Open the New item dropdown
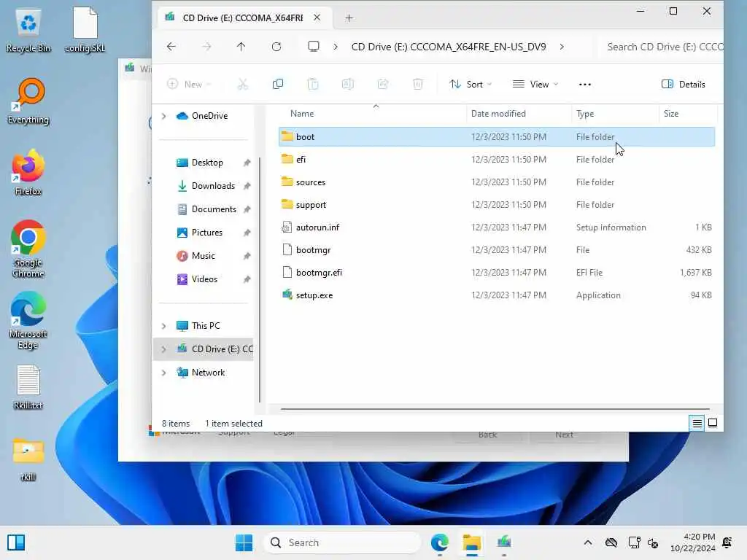 coord(189,85)
